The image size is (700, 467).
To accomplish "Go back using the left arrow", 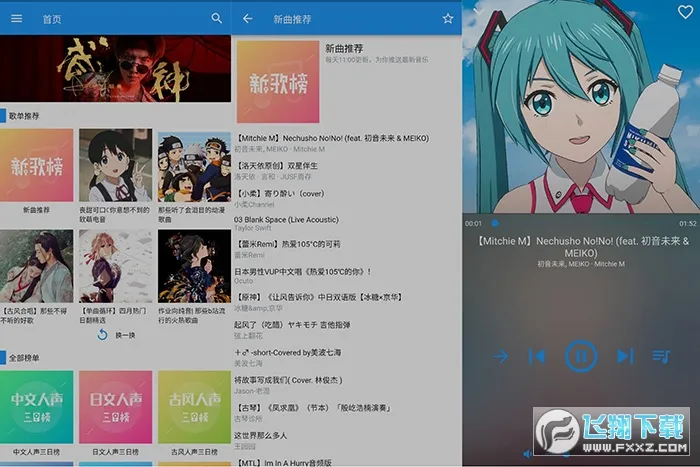I will coord(248,18).
